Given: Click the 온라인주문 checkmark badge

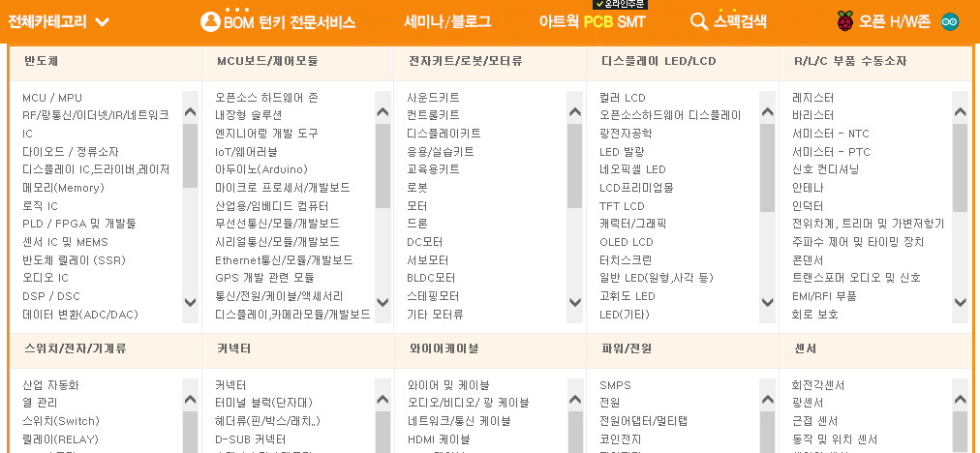Looking at the screenshot, I should [620, 4].
